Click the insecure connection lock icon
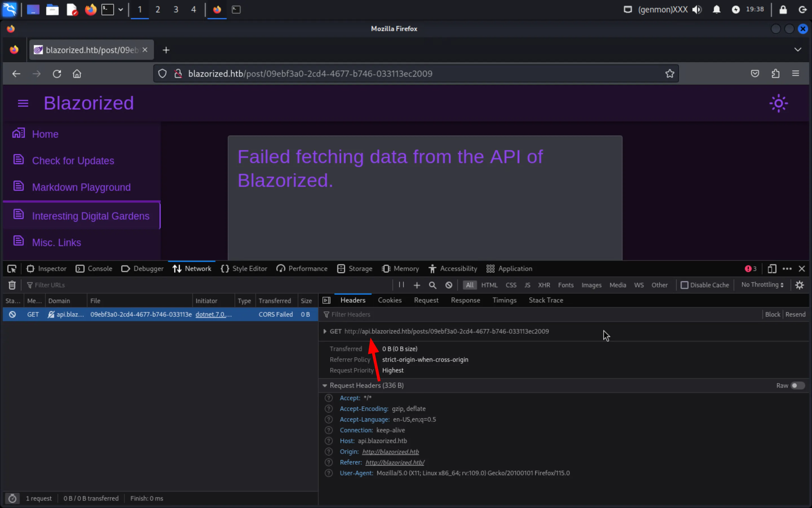812x508 pixels. coord(178,73)
